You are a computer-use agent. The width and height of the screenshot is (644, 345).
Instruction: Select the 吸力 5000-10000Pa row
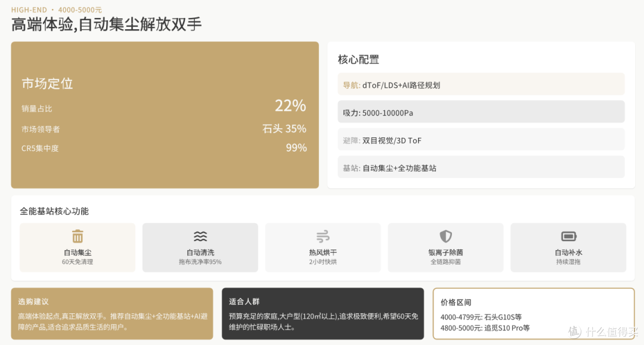pyautogui.click(x=481, y=112)
